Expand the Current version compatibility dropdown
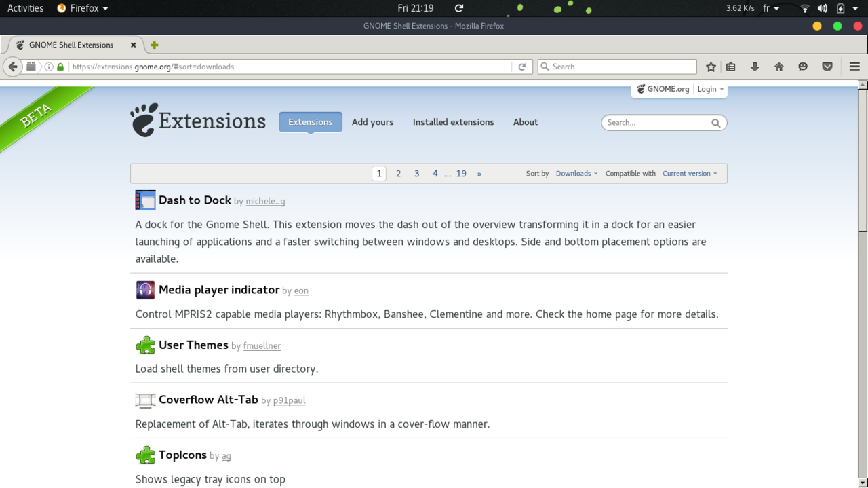868x488 pixels. click(x=690, y=174)
